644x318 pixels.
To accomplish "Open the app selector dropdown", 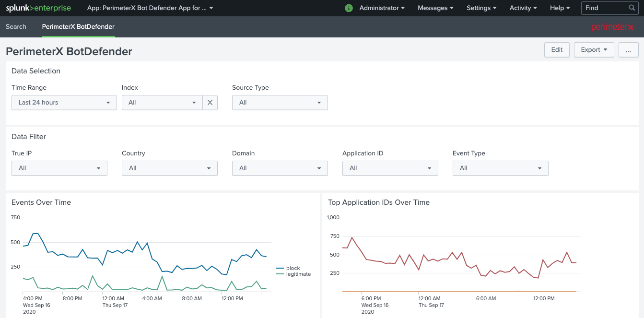I will [x=150, y=8].
